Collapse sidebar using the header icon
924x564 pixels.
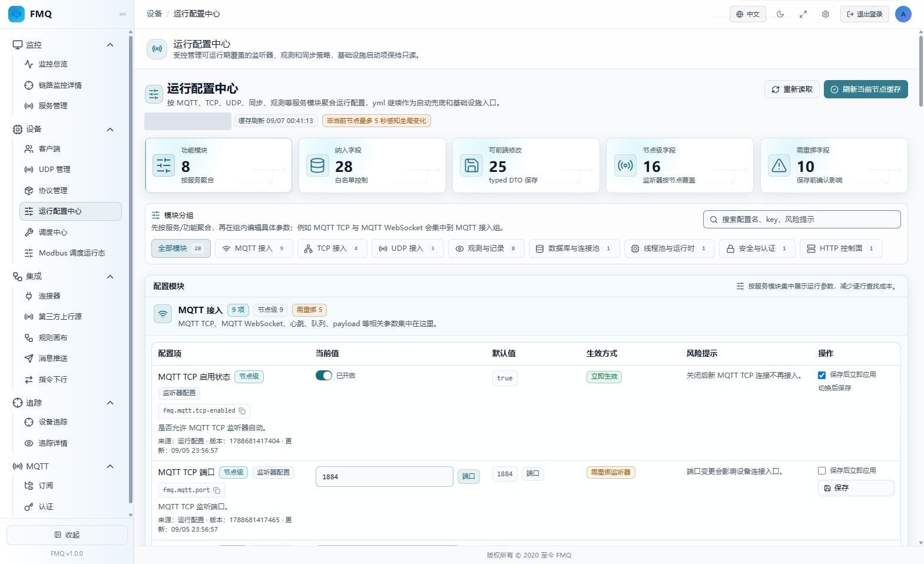[122, 14]
